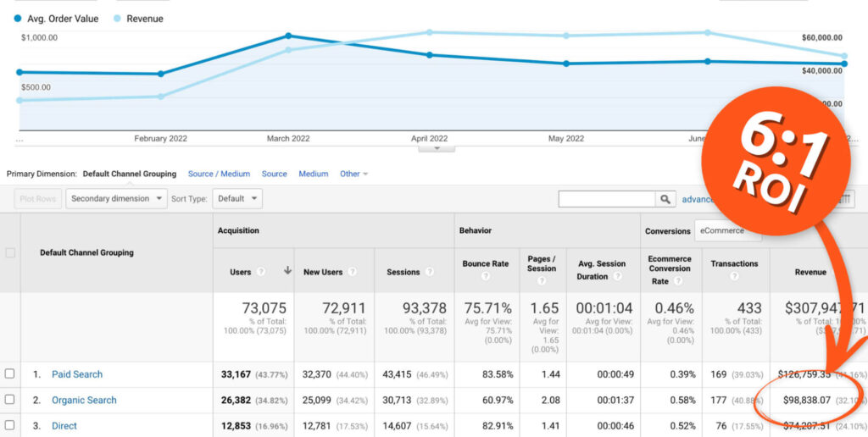
Task: Click help icon beside Ecommerce Conversion Rate
Action: point(677,281)
